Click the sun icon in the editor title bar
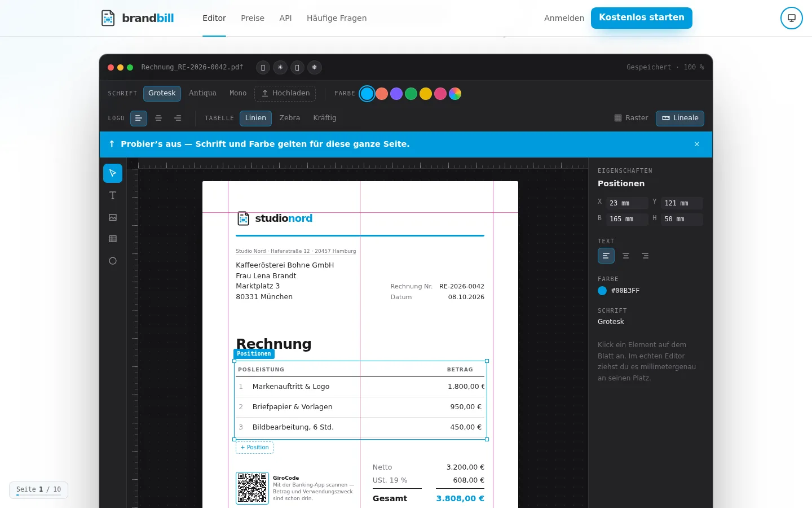 coord(280,67)
